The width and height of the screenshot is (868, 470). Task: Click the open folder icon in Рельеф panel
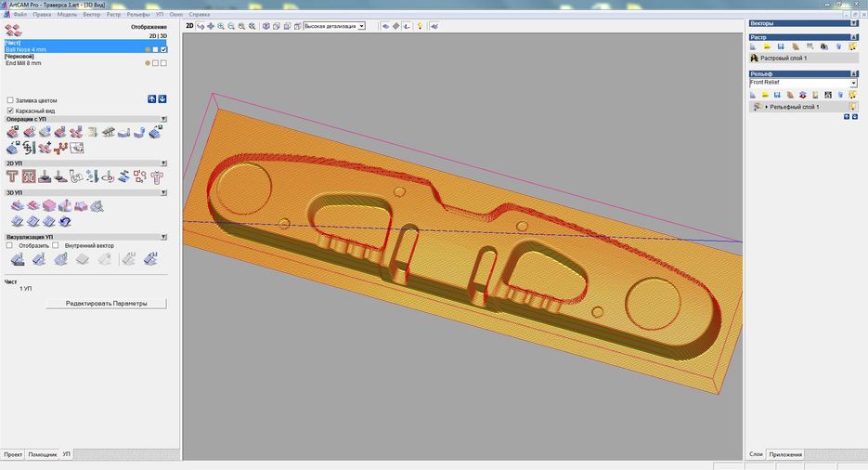[x=765, y=95]
